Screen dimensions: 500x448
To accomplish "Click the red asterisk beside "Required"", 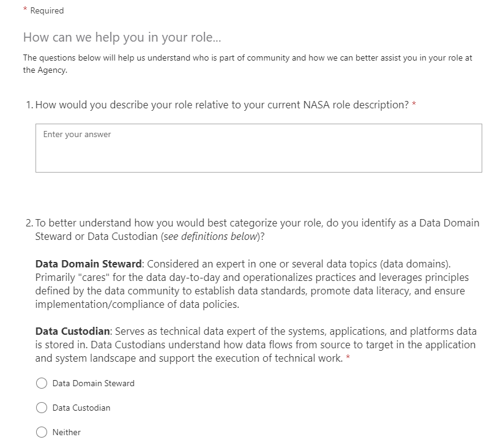I will pos(25,10).
